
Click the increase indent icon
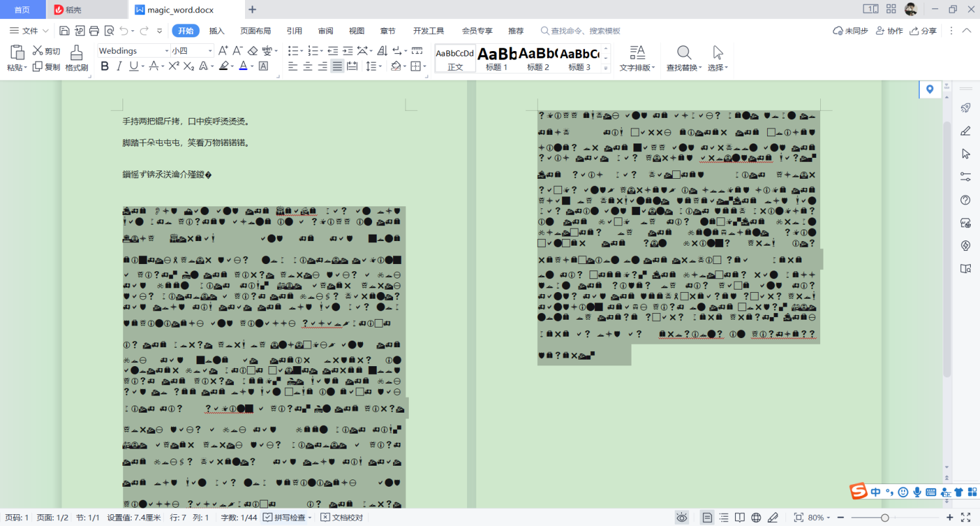(347, 50)
